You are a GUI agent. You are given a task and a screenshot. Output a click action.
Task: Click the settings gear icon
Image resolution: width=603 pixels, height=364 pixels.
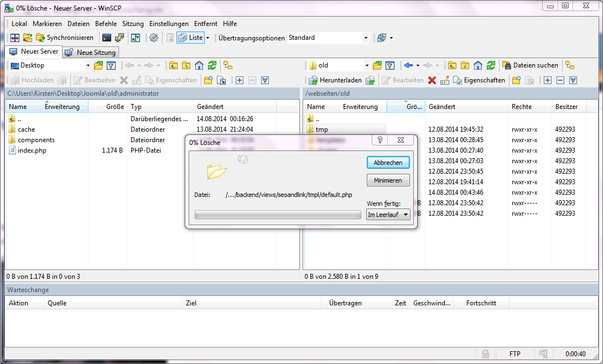point(154,38)
